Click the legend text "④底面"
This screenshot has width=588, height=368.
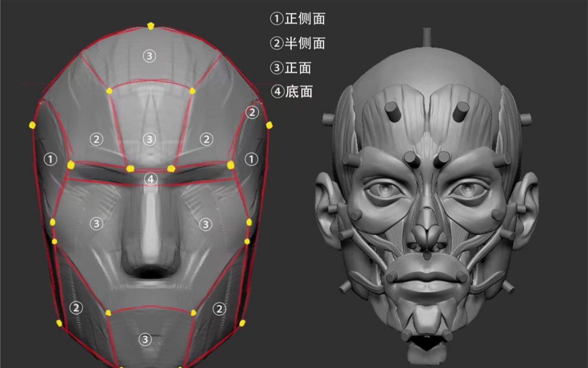coord(291,91)
